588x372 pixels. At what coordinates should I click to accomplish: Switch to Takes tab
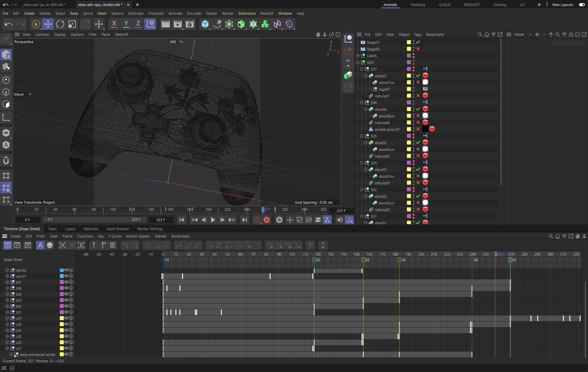pyautogui.click(x=52, y=229)
